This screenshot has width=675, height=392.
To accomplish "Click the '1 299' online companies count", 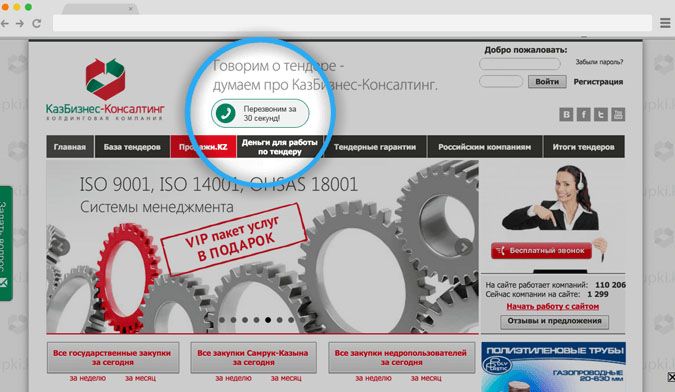I will [598, 294].
